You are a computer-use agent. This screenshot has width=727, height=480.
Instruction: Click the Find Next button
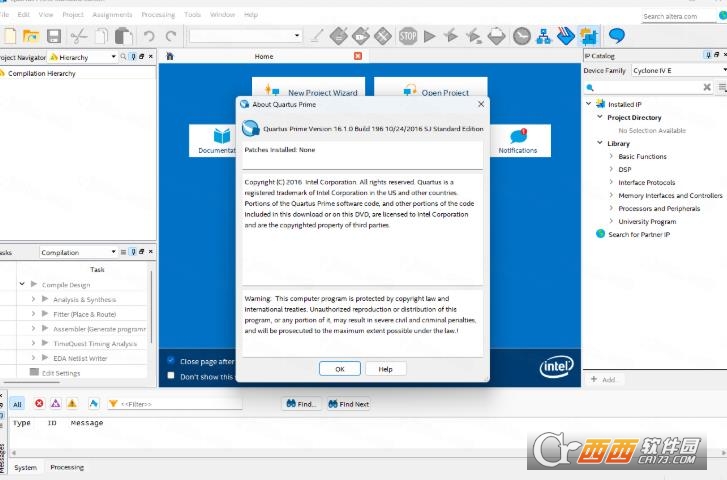(x=349, y=404)
